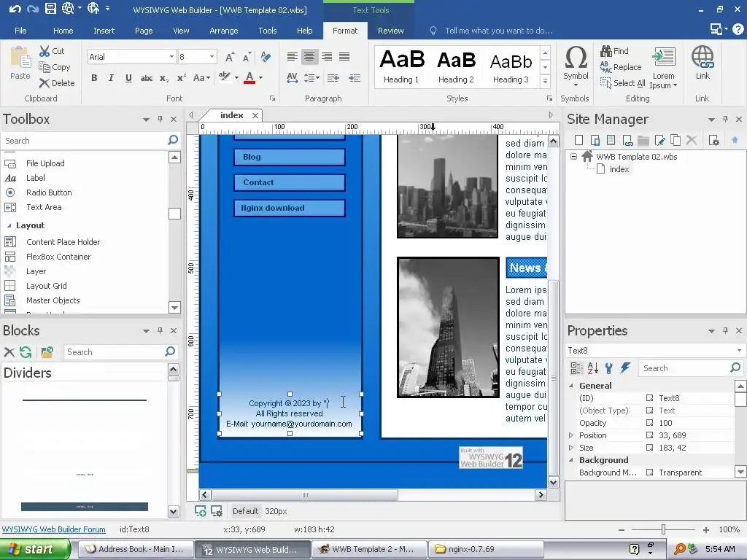The image size is (747, 560).
Task: Redo the last action
Action: (x=32, y=9)
